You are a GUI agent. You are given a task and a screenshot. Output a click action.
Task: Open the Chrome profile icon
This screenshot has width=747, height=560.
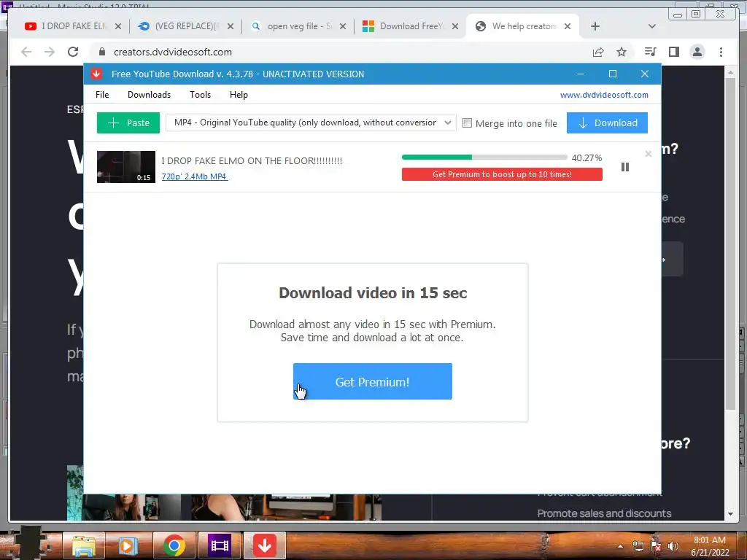click(x=697, y=52)
